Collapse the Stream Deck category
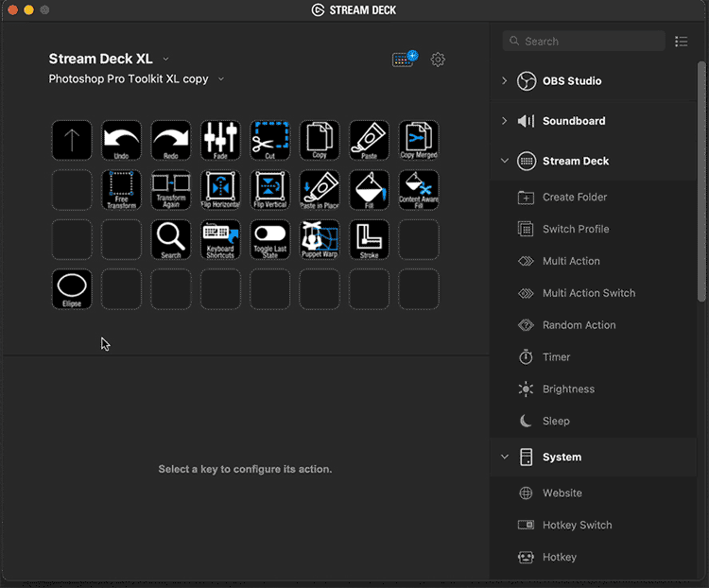709x588 pixels. pyautogui.click(x=505, y=161)
